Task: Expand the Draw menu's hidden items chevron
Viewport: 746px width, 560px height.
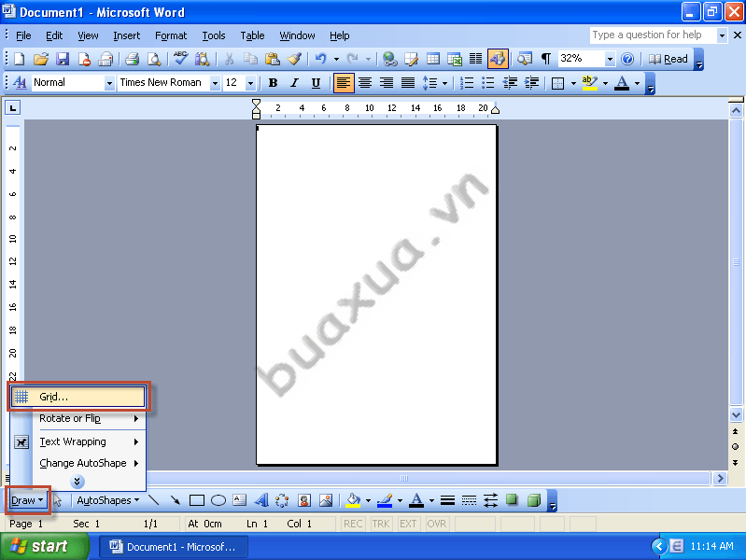Action: pyautogui.click(x=77, y=482)
